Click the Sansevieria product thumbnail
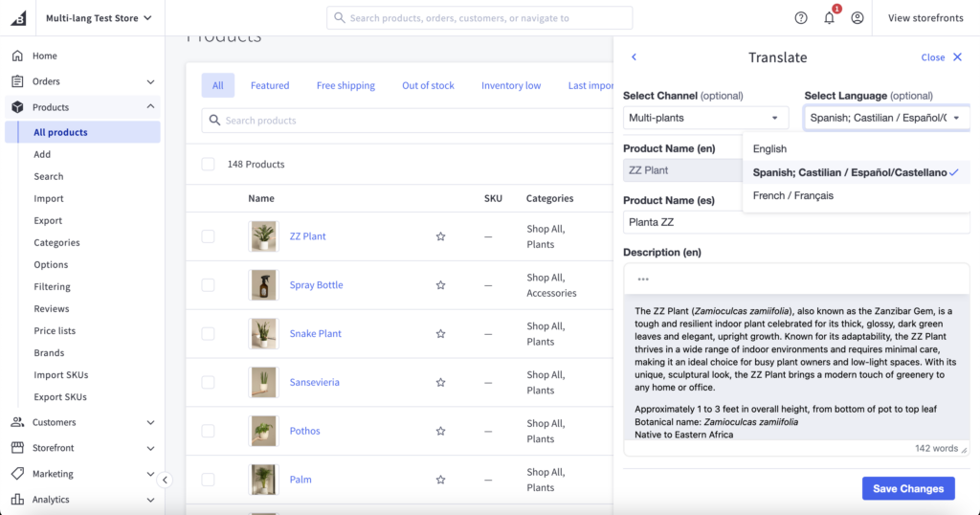Image resolution: width=980 pixels, height=515 pixels. click(262, 383)
